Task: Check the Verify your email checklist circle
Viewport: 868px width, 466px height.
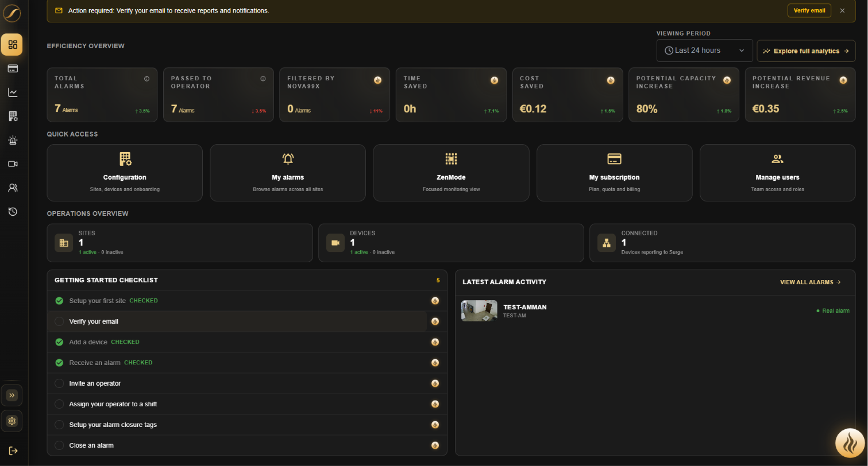Action: pos(59,321)
